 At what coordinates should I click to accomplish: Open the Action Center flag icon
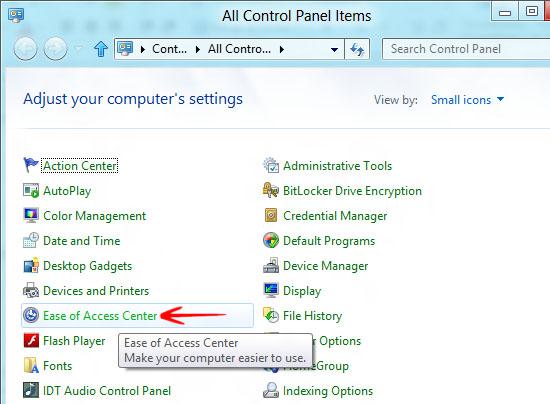point(31,166)
